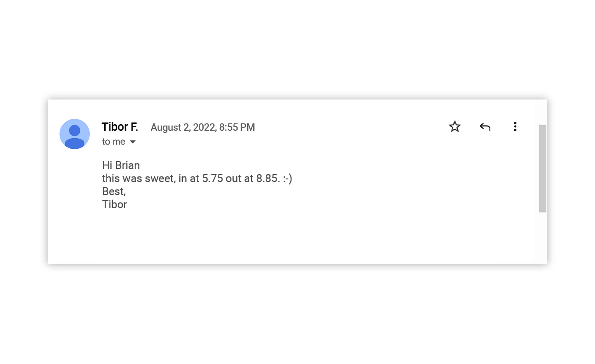Click the 'Tibor' signature text
This screenshot has height=364, width=595.
coord(115,205)
